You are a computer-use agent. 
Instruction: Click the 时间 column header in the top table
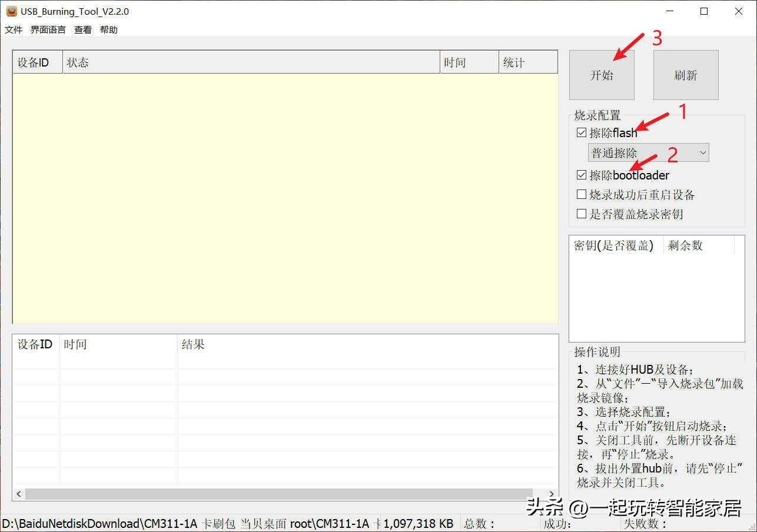coord(469,62)
